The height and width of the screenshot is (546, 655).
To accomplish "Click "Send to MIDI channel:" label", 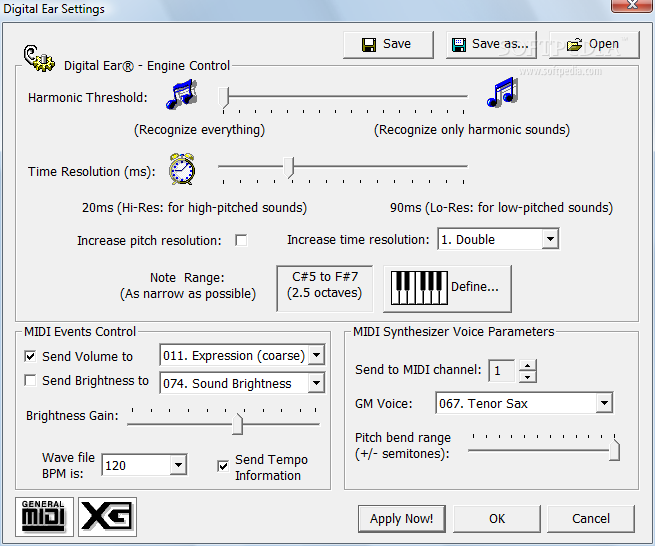I will click(418, 370).
